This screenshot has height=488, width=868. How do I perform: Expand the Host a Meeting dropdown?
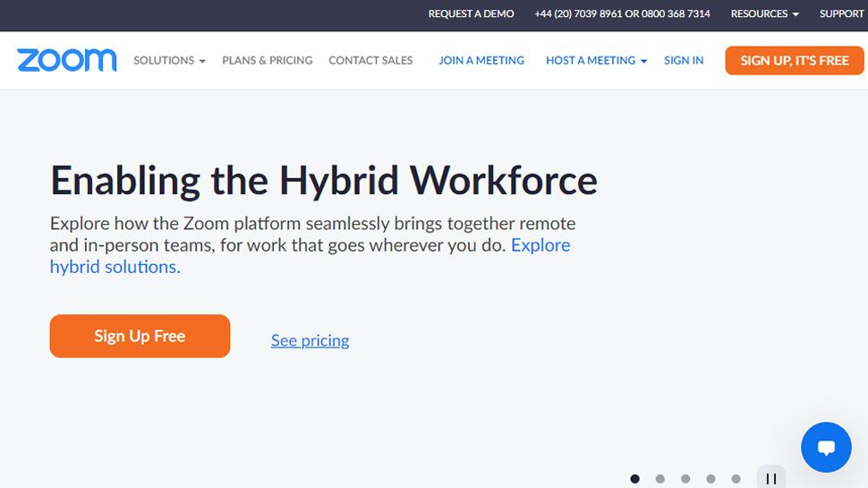[596, 60]
